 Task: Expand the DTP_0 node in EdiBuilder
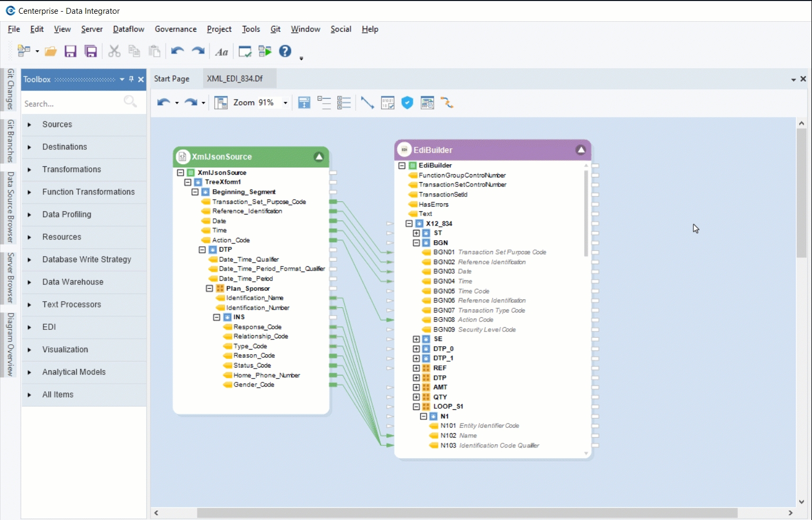[416, 349]
